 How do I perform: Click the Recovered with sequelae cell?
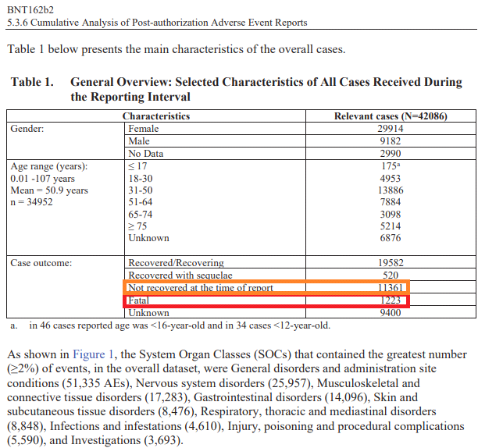180,276
